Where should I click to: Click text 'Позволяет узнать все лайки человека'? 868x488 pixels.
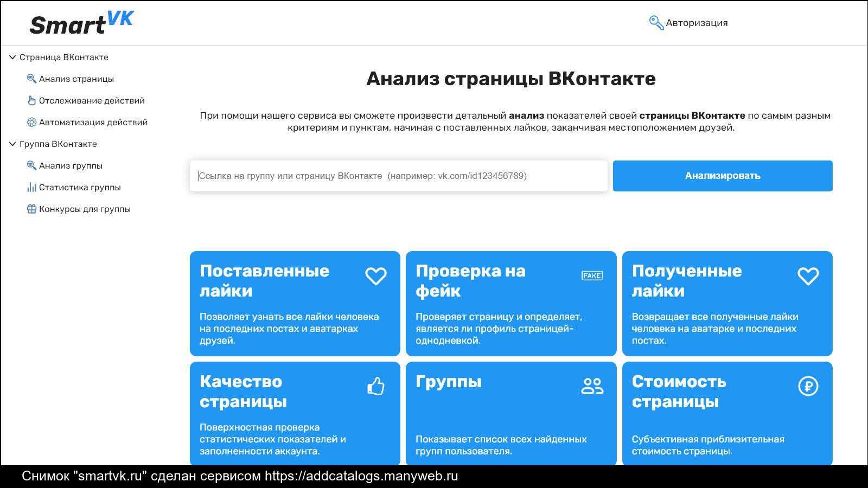[289, 317]
